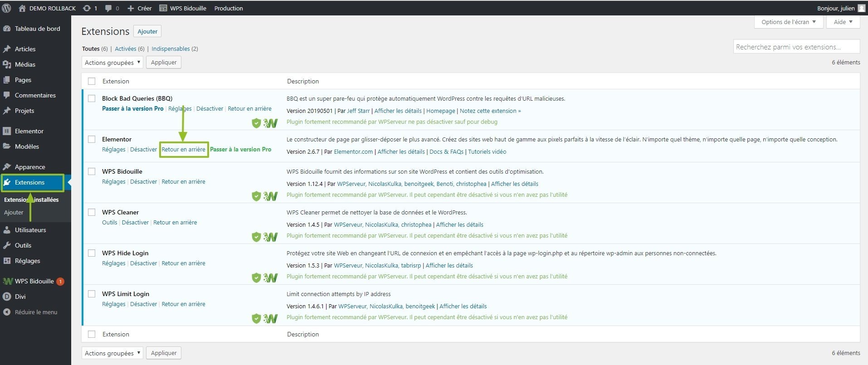Image resolution: width=868 pixels, height=365 pixels.
Task: Click the user avatar next to julien
Action: coord(862,8)
